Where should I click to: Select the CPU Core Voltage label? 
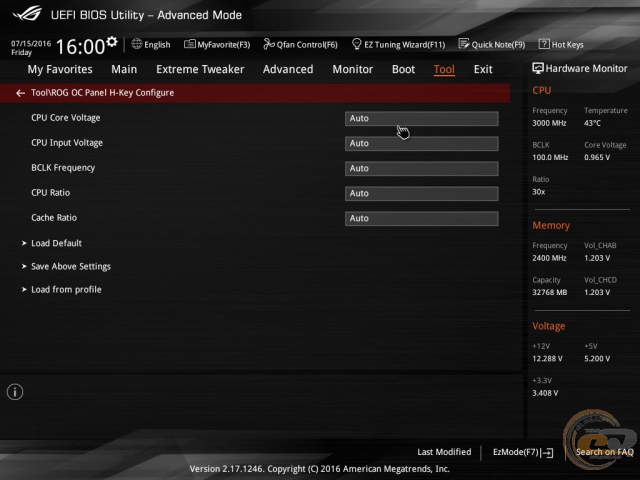click(66, 118)
